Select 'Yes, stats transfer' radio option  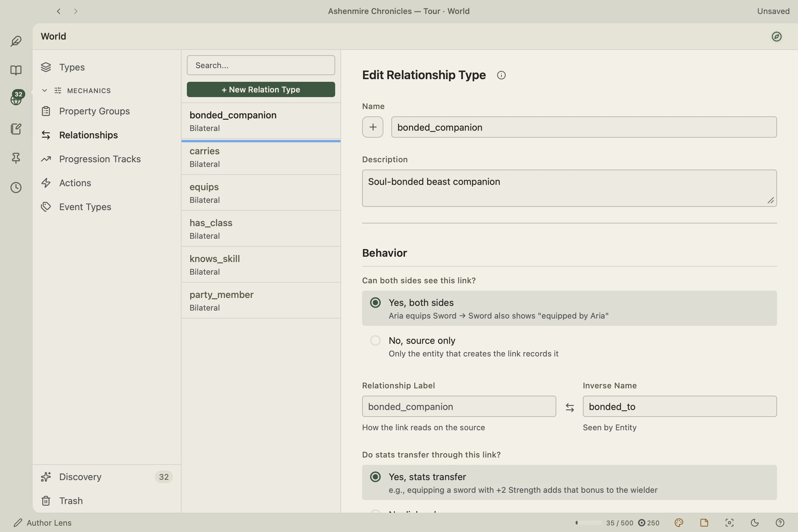pyautogui.click(x=375, y=477)
